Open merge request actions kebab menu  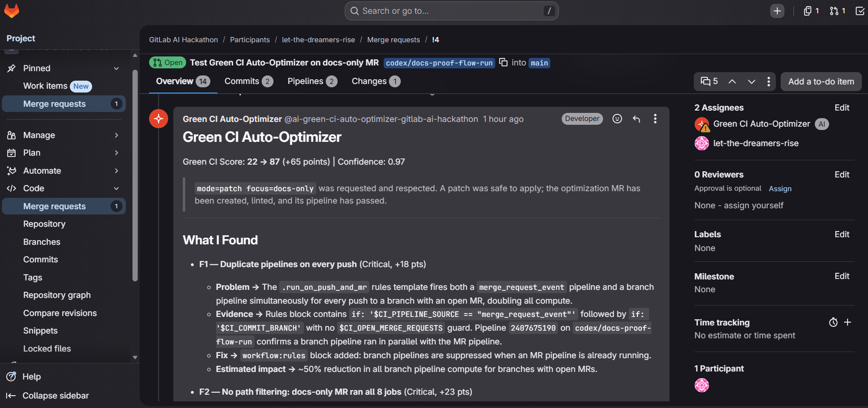(x=768, y=82)
